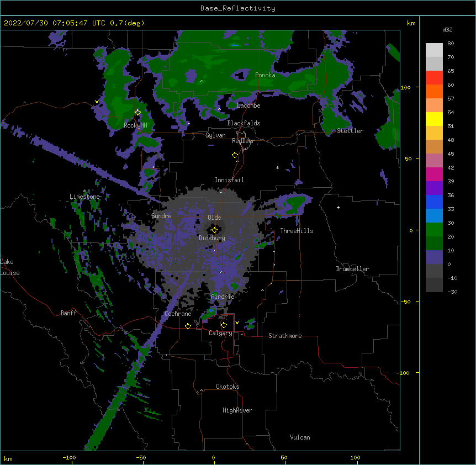
Task: Click the -50 tick label on right axis
Action: (405, 302)
